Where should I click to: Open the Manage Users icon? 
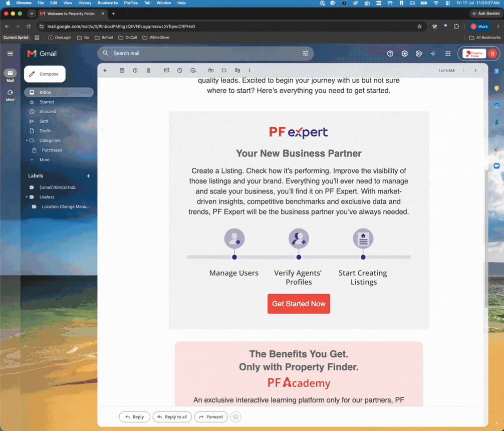pos(234,239)
